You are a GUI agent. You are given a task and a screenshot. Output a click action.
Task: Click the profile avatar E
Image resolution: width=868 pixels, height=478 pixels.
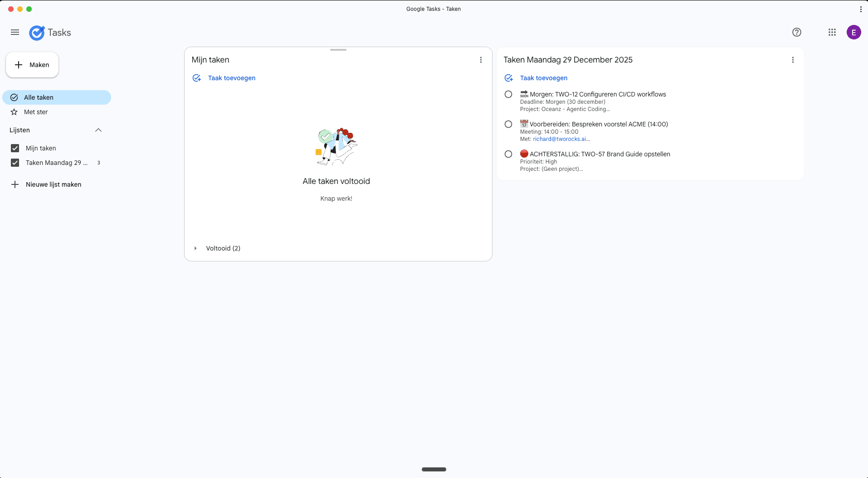pos(854,32)
